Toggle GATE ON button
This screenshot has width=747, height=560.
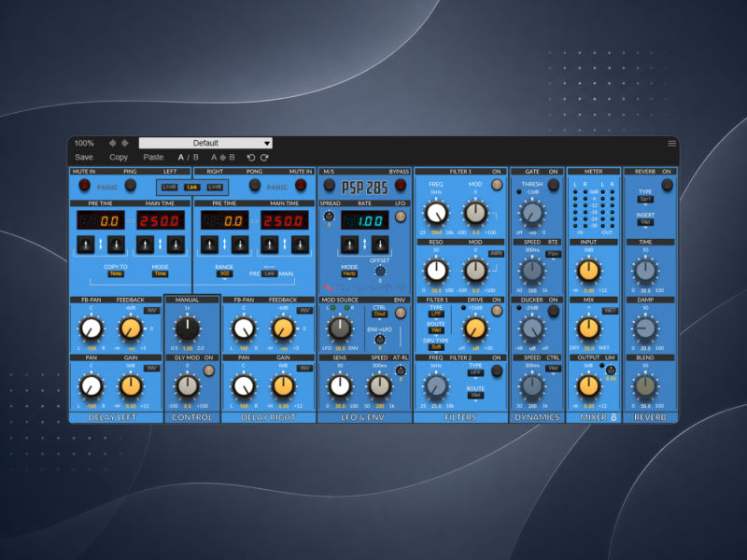(x=554, y=185)
